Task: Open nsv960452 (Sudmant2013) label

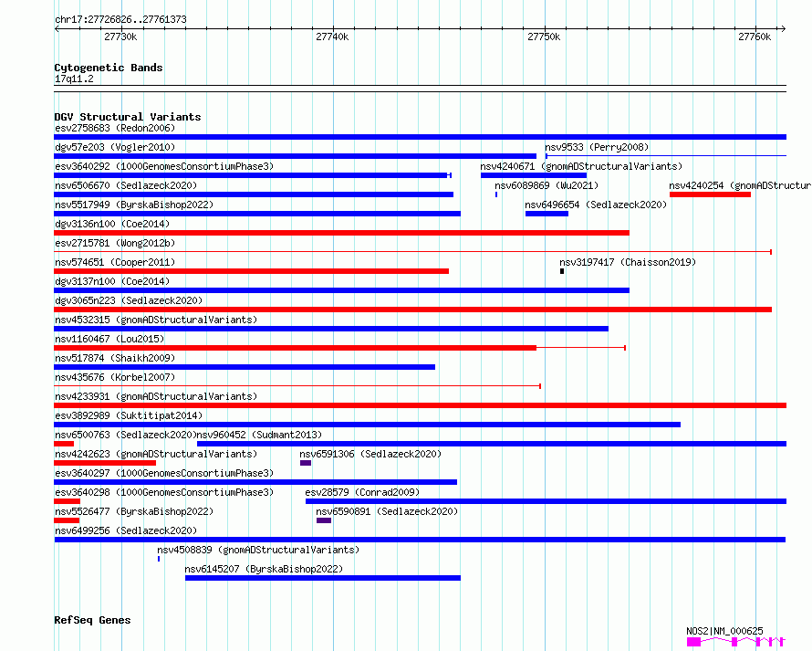Action: coord(260,435)
